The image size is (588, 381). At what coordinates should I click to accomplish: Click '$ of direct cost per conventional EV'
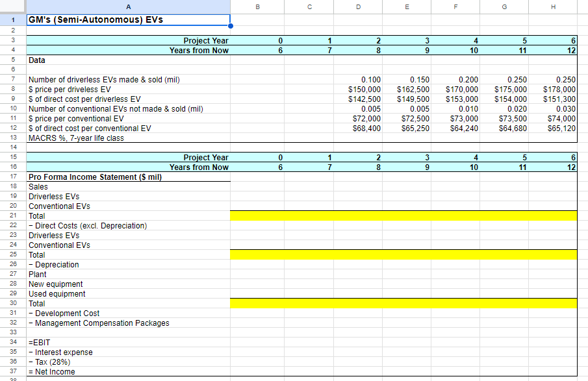[90, 128]
